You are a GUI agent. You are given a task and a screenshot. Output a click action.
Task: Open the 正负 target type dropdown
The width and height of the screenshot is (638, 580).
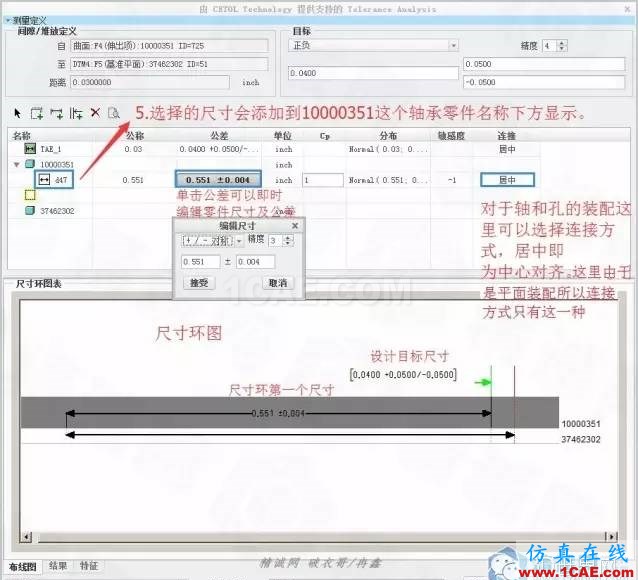pyautogui.click(x=453, y=46)
